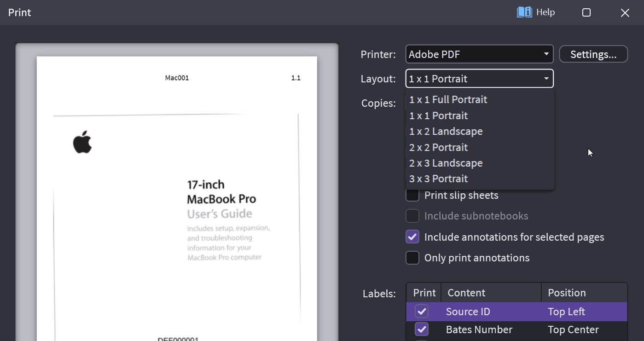Image resolution: width=644 pixels, height=341 pixels.
Task: Choose 2 x 3 Landscape layout
Action: click(x=446, y=163)
